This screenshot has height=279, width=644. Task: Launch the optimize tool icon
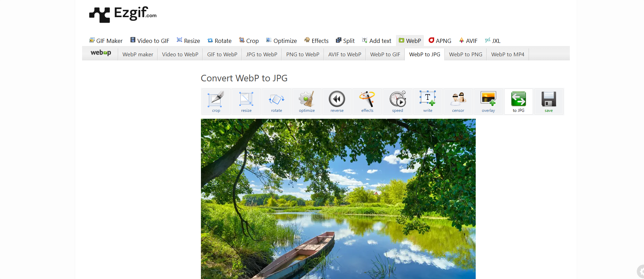tap(307, 102)
